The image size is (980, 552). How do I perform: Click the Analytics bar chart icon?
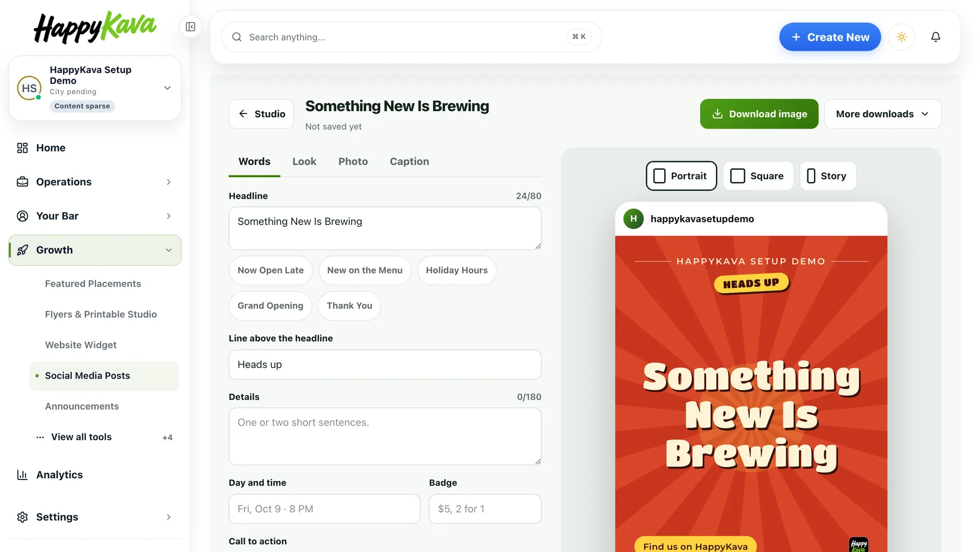[x=22, y=475]
